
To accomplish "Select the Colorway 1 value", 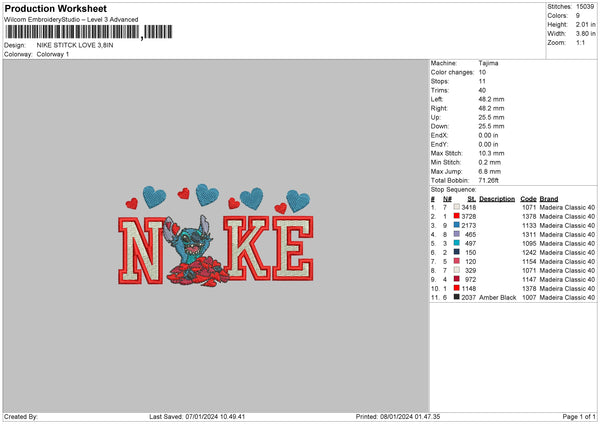I will click(x=53, y=54).
